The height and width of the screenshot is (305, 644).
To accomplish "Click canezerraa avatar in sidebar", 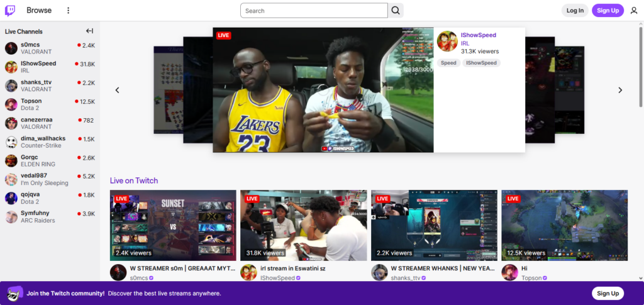I will (x=11, y=123).
